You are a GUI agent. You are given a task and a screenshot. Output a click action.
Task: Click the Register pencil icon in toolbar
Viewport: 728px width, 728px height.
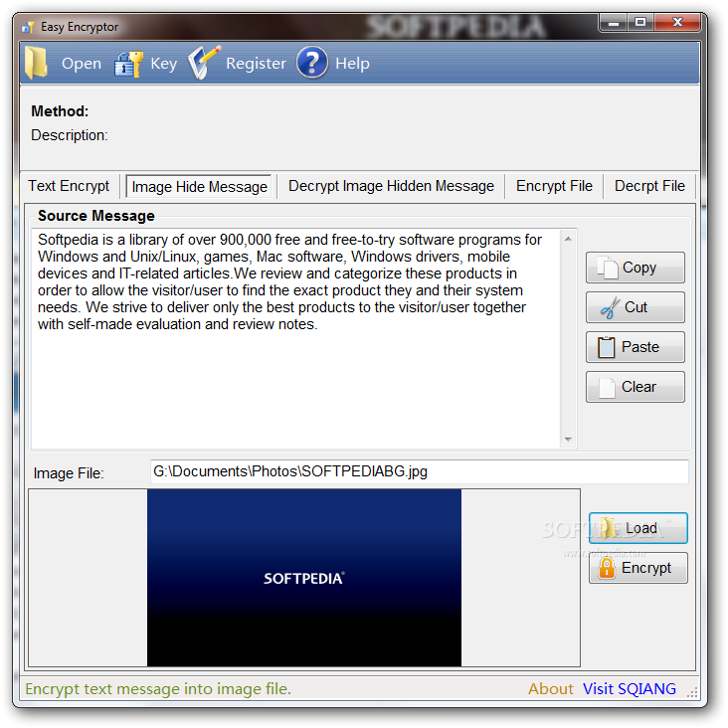(x=203, y=62)
